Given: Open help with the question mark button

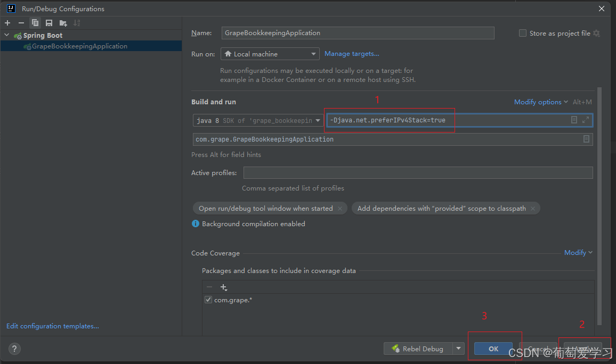Looking at the screenshot, I should point(14,349).
